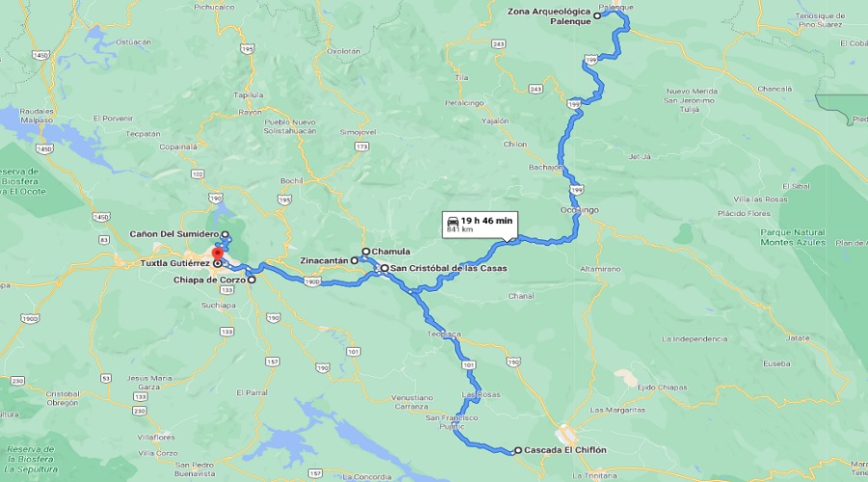Click the Suchiapa town label

[x=218, y=306]
